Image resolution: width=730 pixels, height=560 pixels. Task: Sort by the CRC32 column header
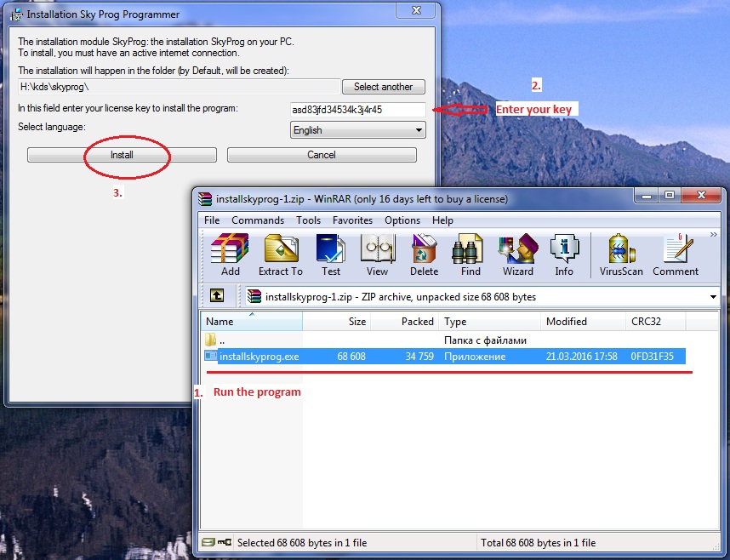pos(655,322)
